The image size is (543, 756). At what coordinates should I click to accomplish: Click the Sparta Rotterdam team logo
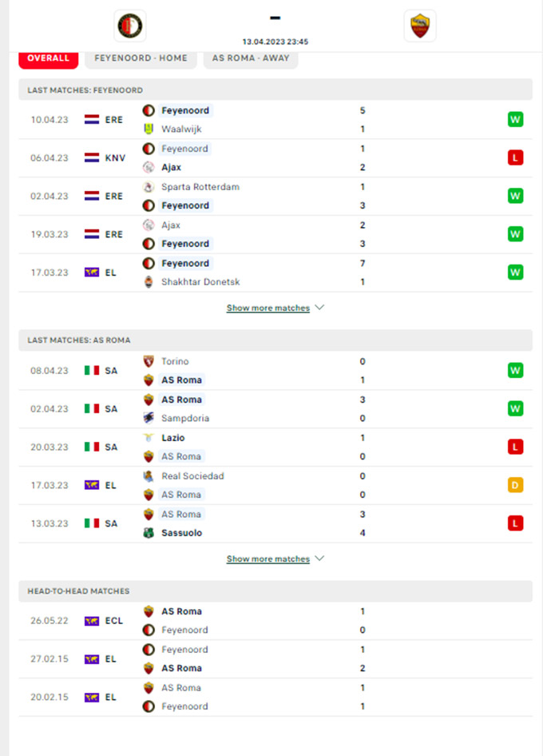click(149, 186)
